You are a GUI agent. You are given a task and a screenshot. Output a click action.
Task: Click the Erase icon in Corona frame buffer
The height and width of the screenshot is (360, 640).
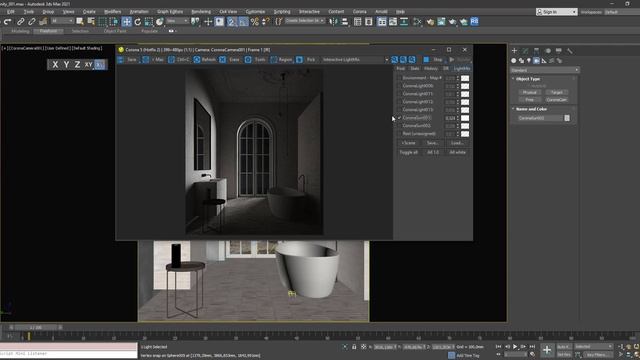pyautogui.click(x=222, y=60)
